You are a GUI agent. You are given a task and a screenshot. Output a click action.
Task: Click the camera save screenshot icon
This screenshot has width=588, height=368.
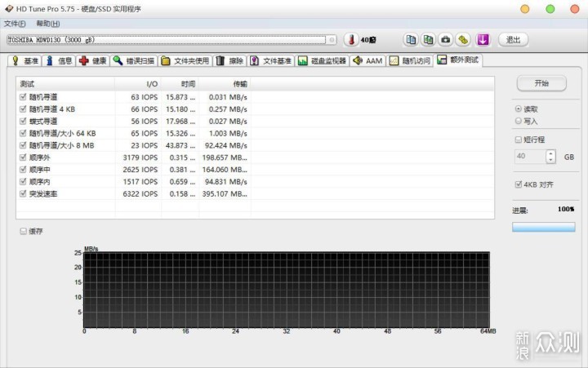tap(446, 40)
